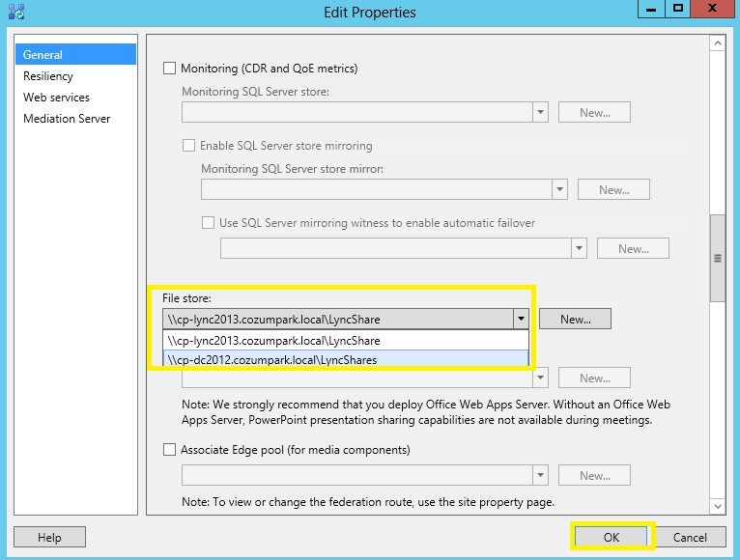Close the Edit Properties dialog

(712, 9)
